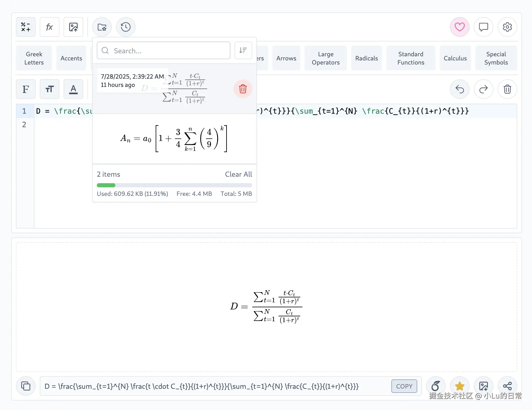Open the math symbols input mode

point(26,27)
